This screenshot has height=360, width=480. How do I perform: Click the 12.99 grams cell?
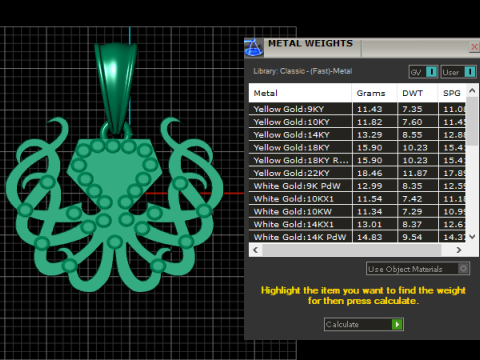point(375,186)
